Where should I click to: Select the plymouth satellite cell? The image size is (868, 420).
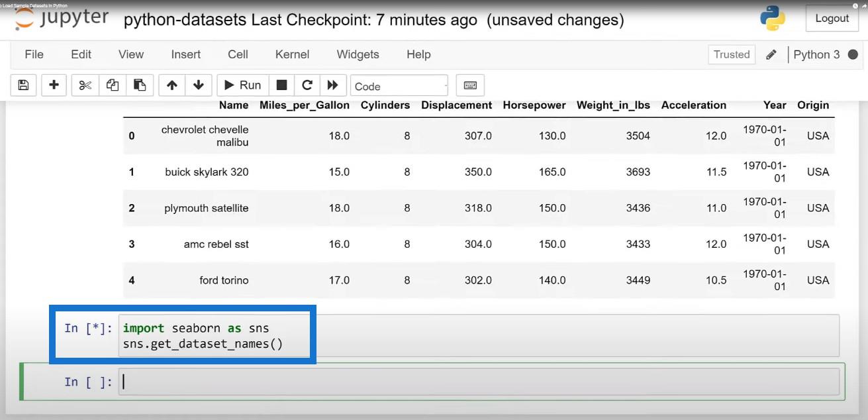[x=207, y=208]
